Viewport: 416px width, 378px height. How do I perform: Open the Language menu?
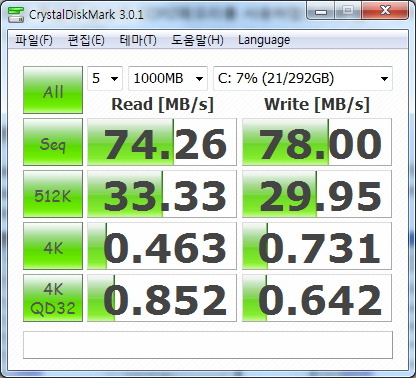(x=264, y=40)
